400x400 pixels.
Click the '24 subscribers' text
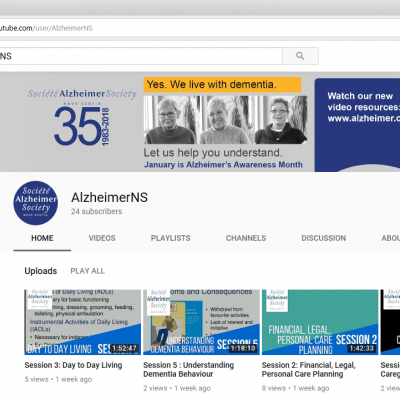(x=97, y=211)
